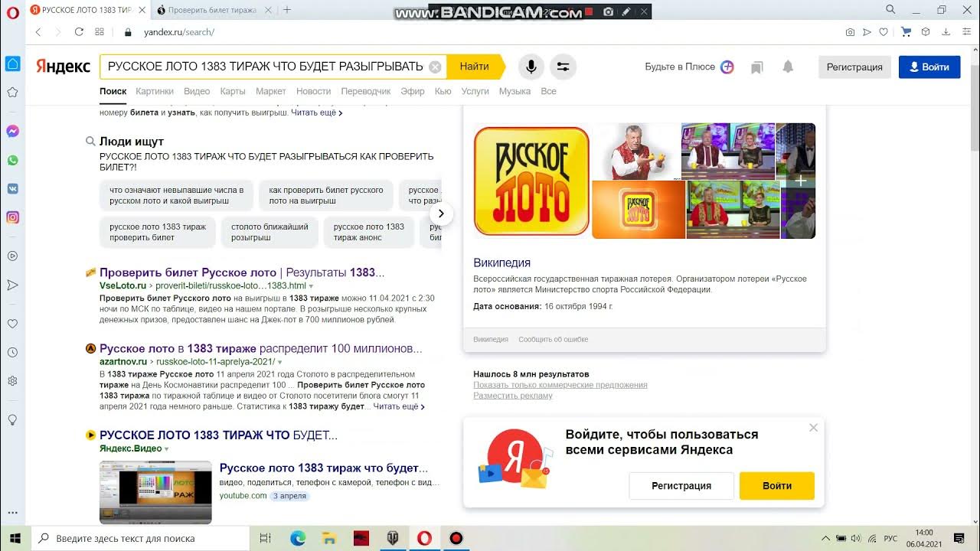Switch to Видео tab

pos(197,91)
